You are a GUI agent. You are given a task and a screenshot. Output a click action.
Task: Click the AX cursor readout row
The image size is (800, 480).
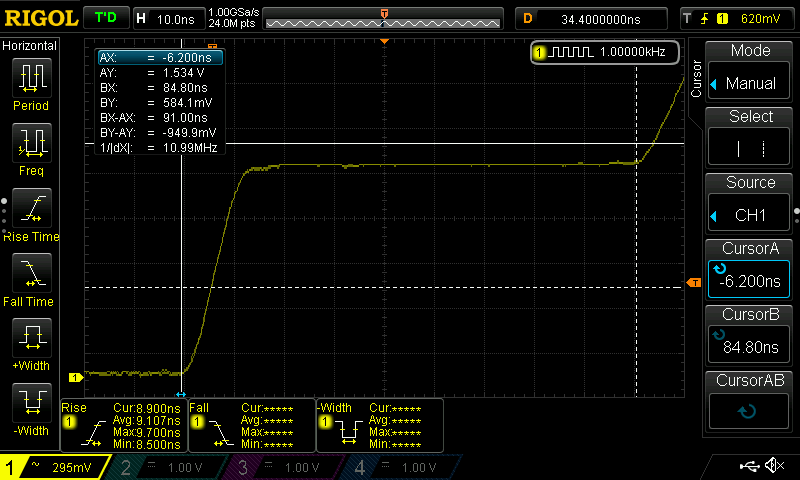pos(160,58)
